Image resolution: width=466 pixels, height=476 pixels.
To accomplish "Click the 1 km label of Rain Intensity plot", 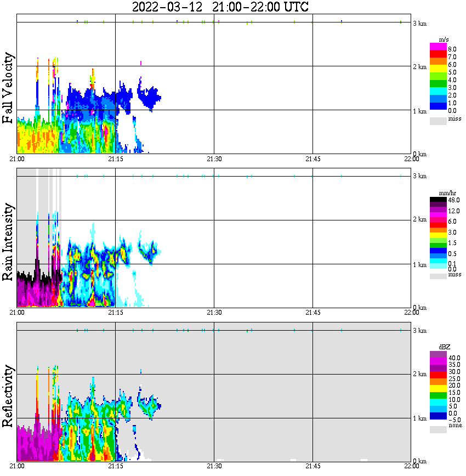I will point(419,265).
